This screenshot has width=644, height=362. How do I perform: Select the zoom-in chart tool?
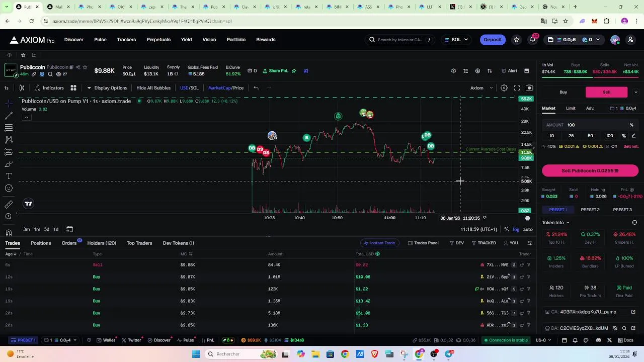coord(9,216)
